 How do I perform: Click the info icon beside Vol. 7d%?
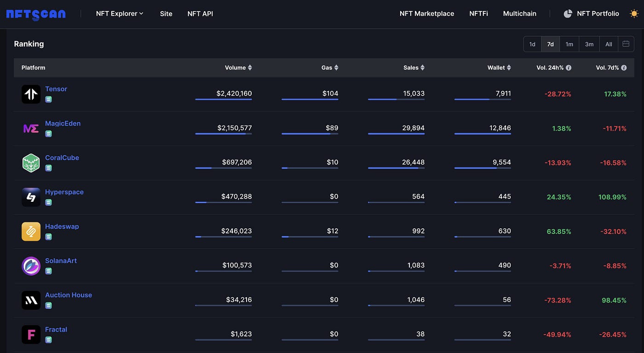(x=624, y=68)
